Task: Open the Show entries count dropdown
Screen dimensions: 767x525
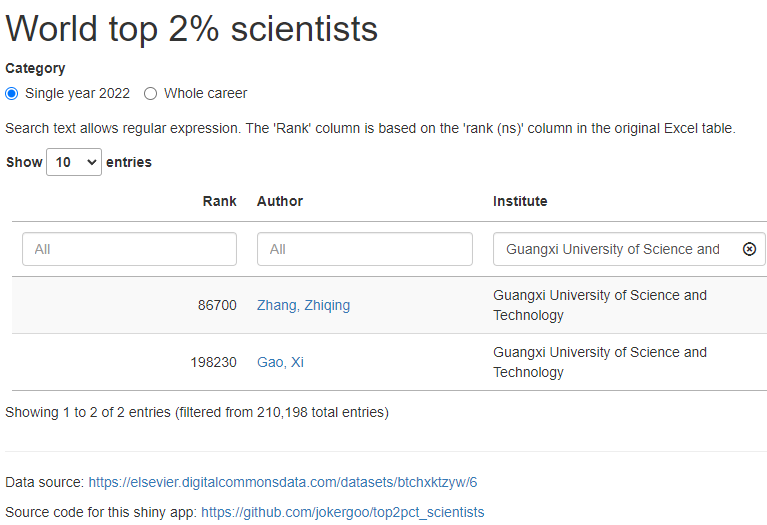Action: [x=74, y=162]
